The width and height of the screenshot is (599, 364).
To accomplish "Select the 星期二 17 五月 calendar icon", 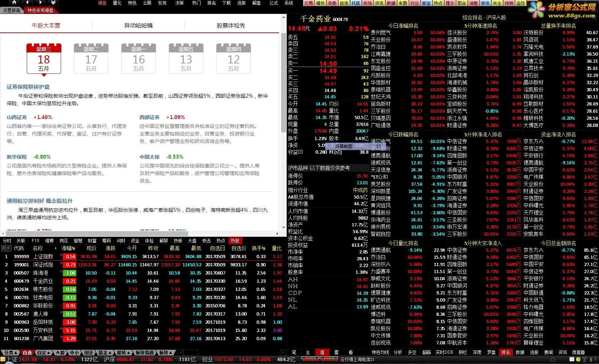I will pyautogui.click(x=91, y=58).
